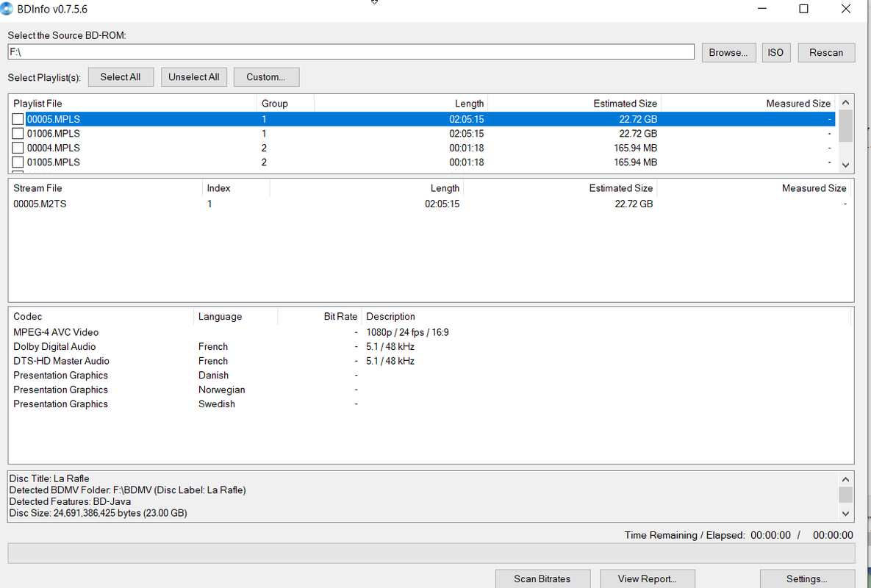
Task: Click the Stream File column header
Action: pos(106,188)
